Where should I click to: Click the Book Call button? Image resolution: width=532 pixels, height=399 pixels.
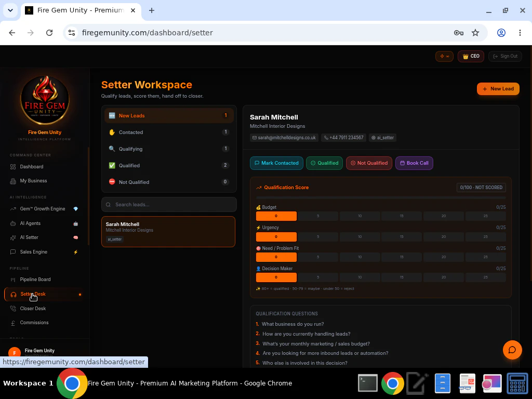[x=414, y=163]
